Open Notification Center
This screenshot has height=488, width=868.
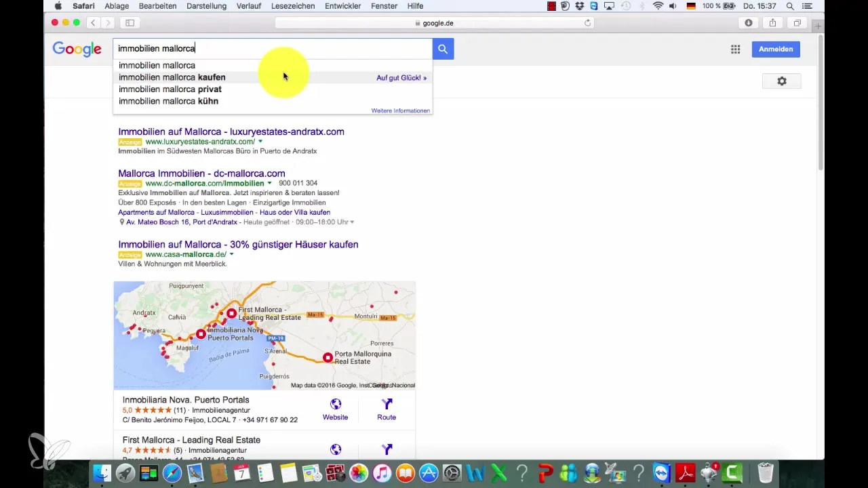point(807,5)
